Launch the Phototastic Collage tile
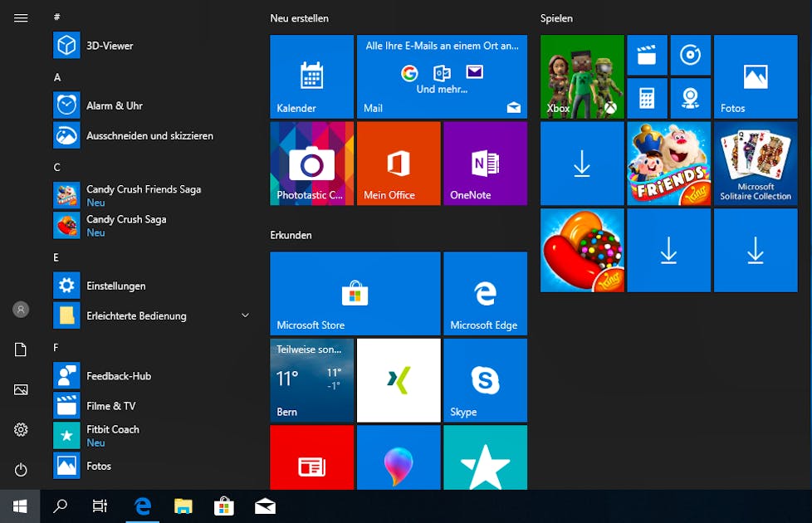Screen dimensions: 812x523 point(311,164)
